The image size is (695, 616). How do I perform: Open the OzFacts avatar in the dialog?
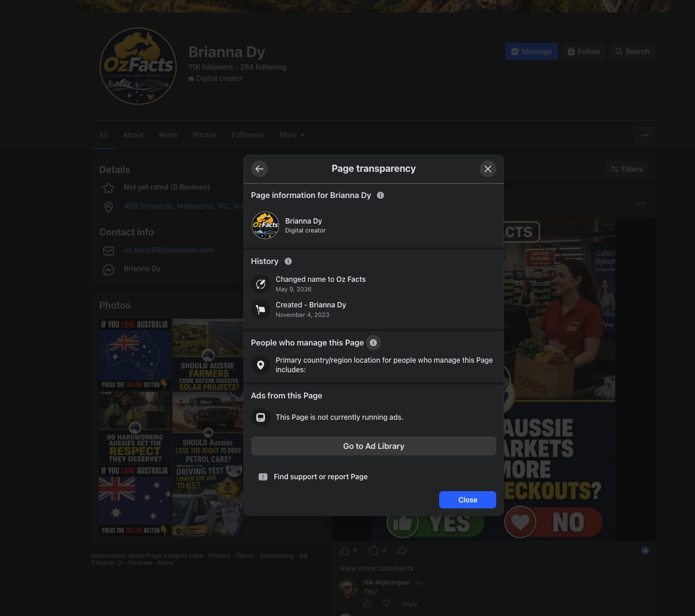point(265,225)
